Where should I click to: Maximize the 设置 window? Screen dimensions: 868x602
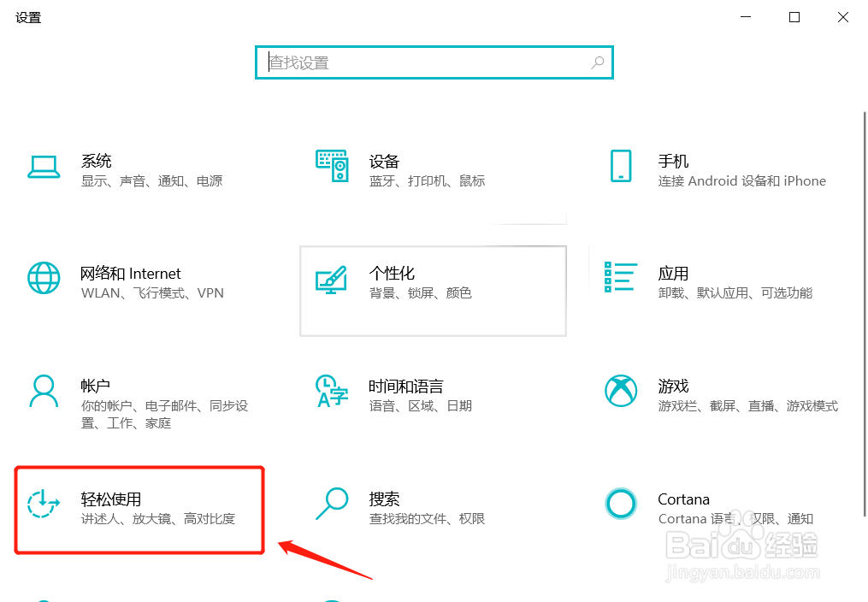coord(794,17)
